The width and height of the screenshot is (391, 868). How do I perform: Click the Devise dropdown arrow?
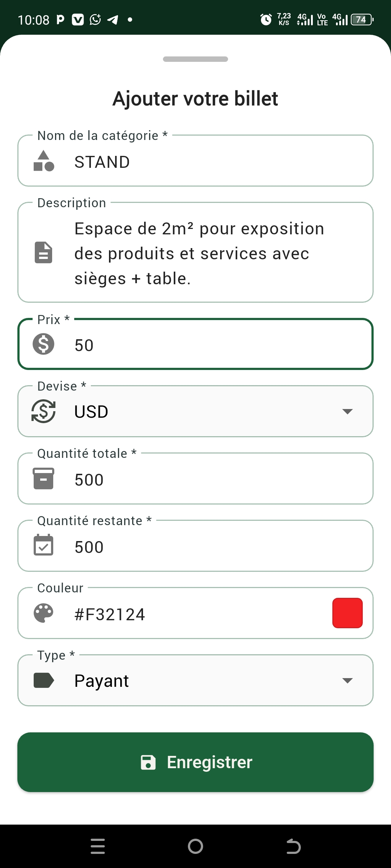click(x=347, y=412)
